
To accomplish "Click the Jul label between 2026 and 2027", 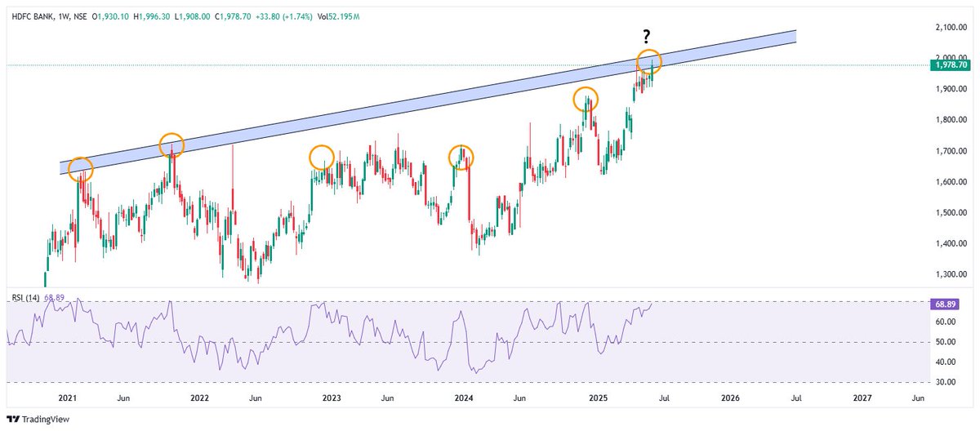I will coord(795,398).
